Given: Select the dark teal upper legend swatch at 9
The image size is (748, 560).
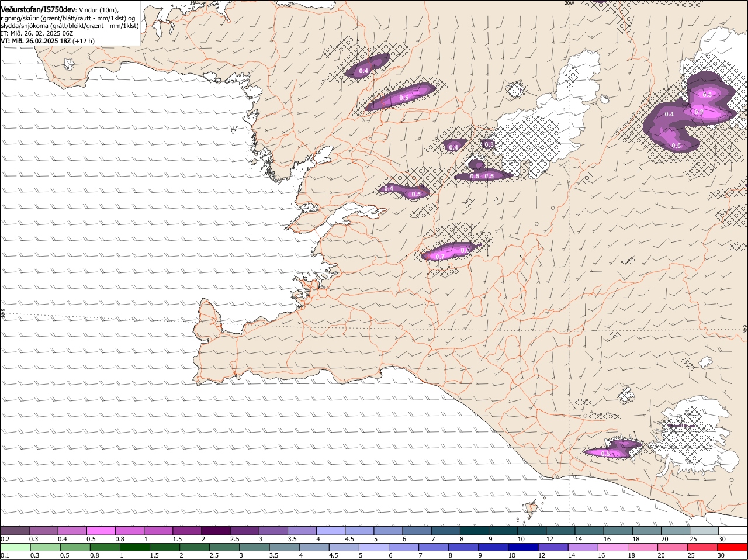Looking at the screenshot, I should (x=504, y=530).
